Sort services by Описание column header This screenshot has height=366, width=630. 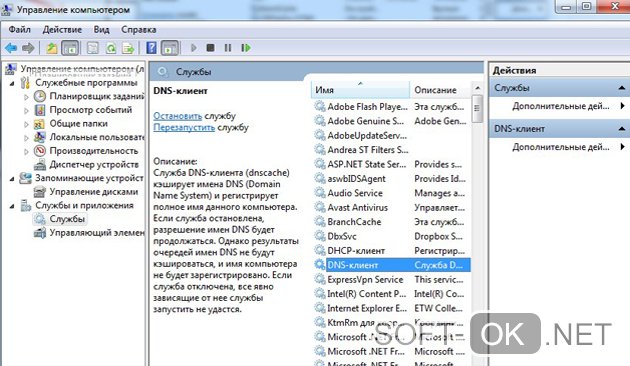pos(440,90)
